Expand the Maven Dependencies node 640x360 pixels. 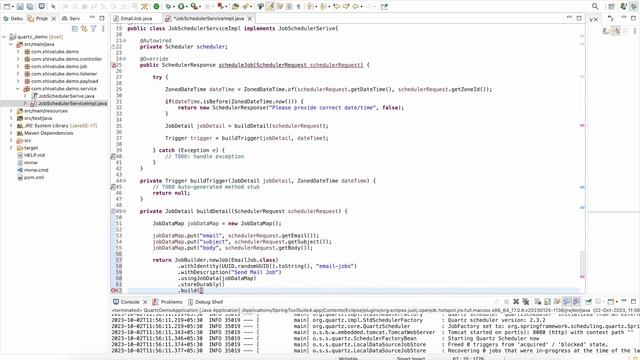[x=11, y=133]
